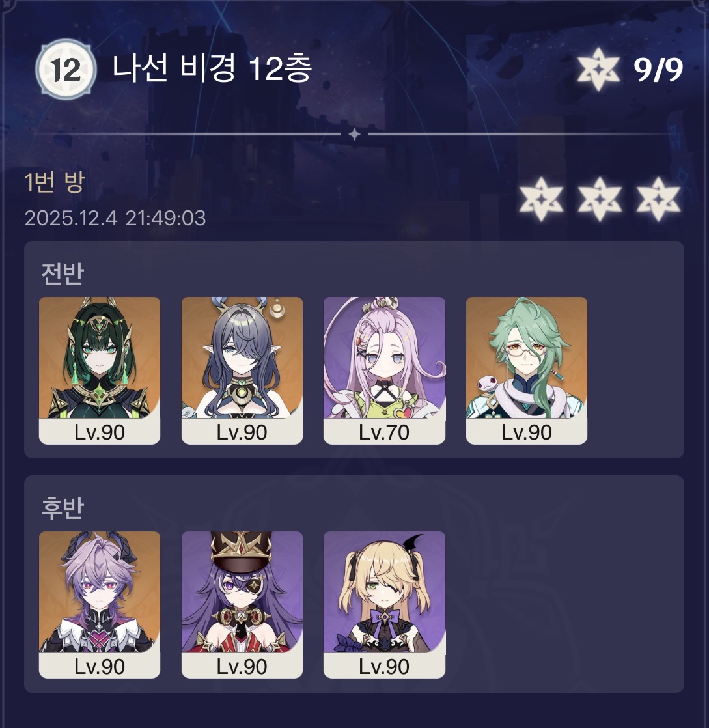The height and width of the screenshot is (728, 709).
Task: Click the 9/9 star count text
Action: (x=658, y=70)
